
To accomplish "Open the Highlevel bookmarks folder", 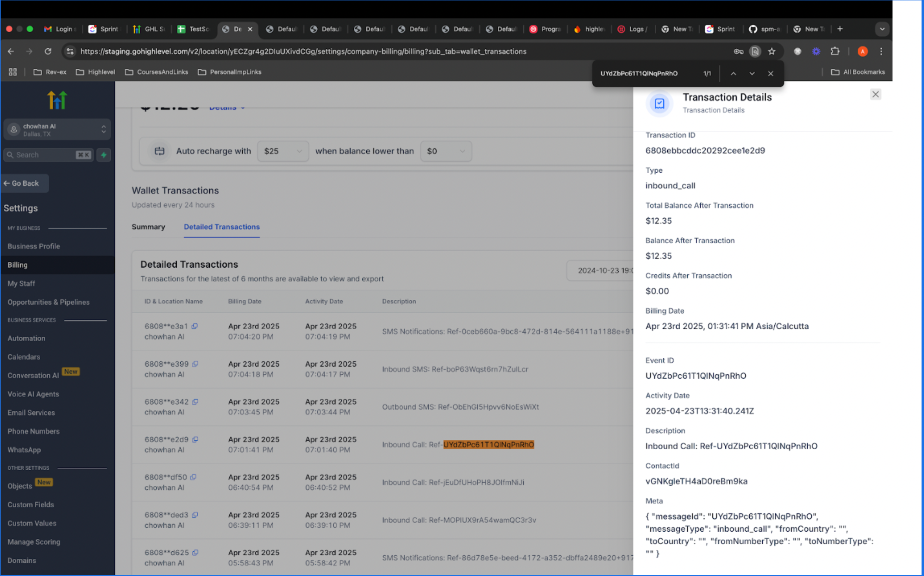I will click(95, 72).
